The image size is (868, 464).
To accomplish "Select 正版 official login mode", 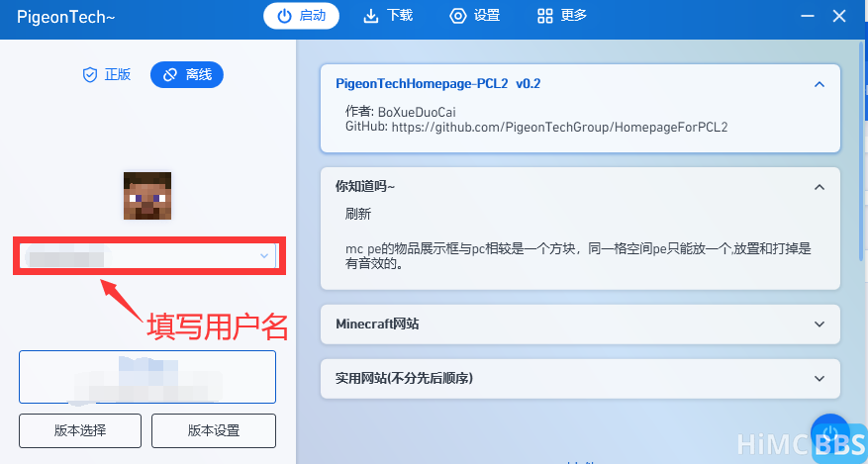I will point(106,74).
